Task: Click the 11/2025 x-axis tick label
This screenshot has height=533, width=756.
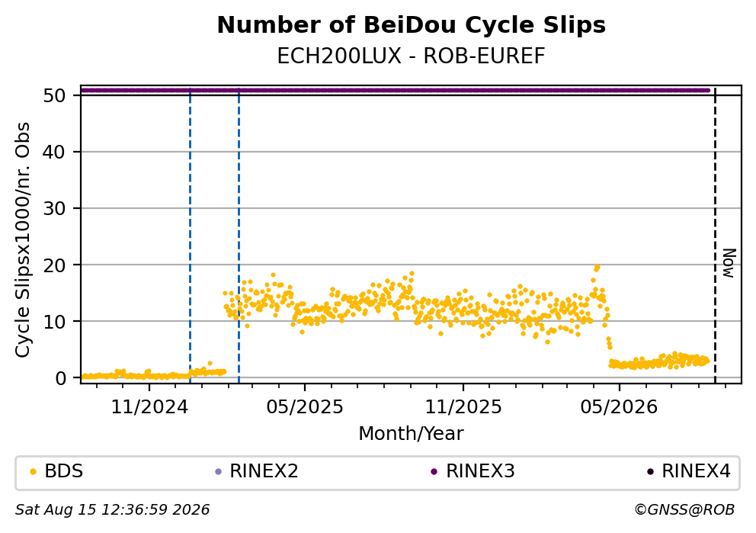Action: [x=463, y=408]
